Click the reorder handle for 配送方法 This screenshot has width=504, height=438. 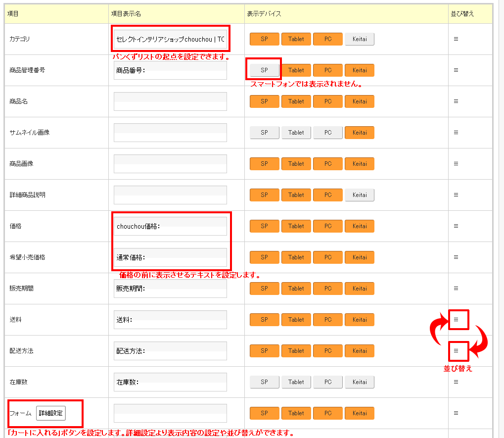pyautogui.click(x=456, y=350)
